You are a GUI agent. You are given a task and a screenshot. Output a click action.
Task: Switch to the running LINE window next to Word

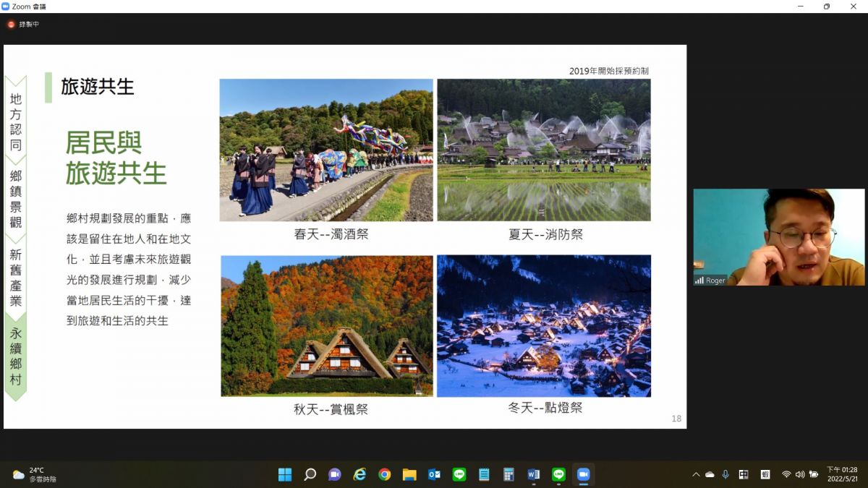click(558, 474)
